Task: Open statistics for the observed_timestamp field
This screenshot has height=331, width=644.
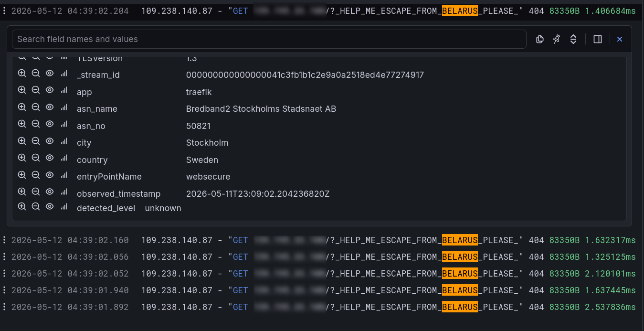Action: [63, 192]
